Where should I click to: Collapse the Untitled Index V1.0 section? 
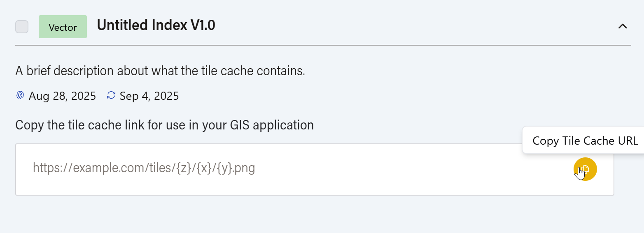tap(622, 26)
